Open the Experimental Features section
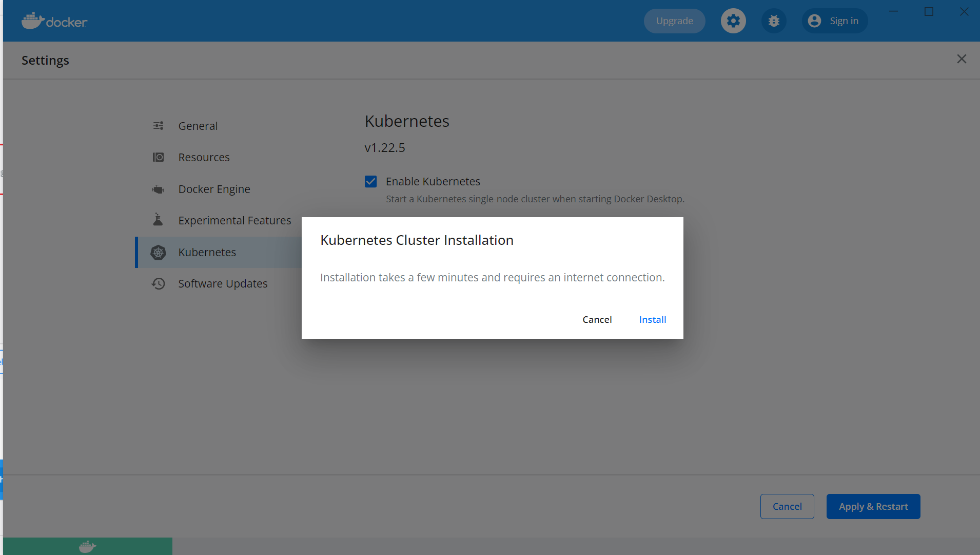980x555 pixels. [x=234, y=220]
